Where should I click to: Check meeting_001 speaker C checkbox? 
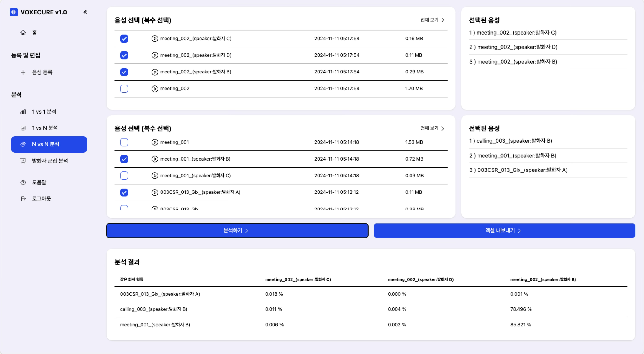[124, 176]
